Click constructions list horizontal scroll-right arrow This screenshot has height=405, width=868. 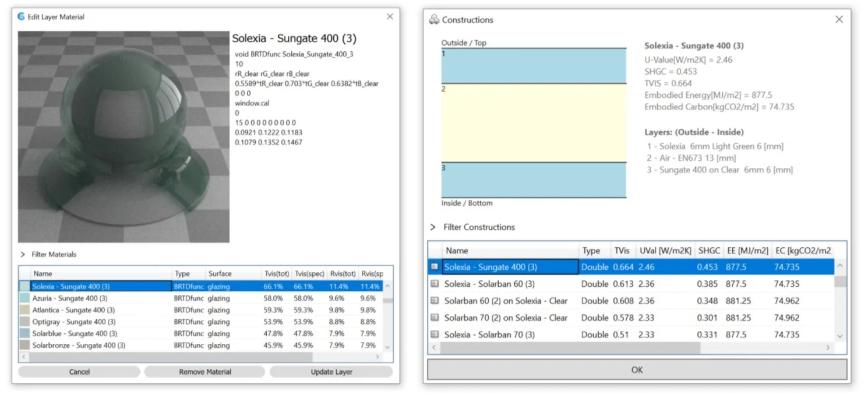(828, 347)
